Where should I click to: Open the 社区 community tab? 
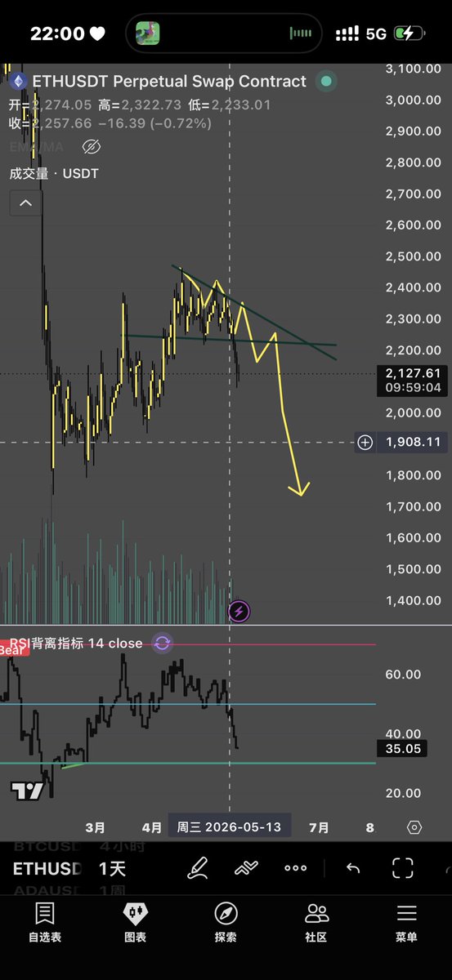click(x=316, y=923)
